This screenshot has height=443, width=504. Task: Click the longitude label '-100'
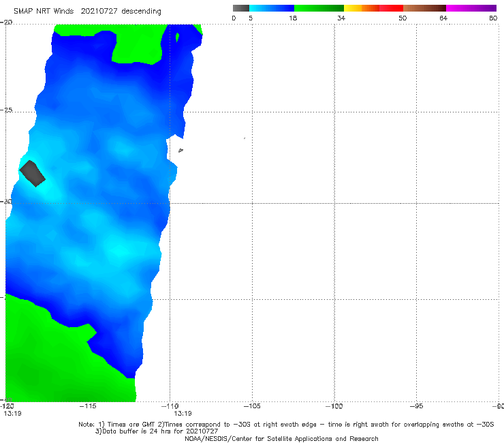[334, 406]
